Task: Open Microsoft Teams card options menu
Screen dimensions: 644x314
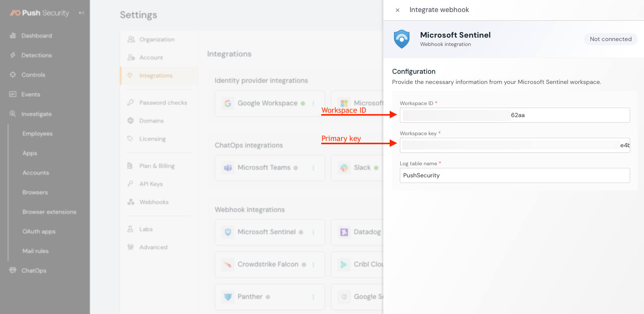Action: pyautogui.click(x=313, y=168)
